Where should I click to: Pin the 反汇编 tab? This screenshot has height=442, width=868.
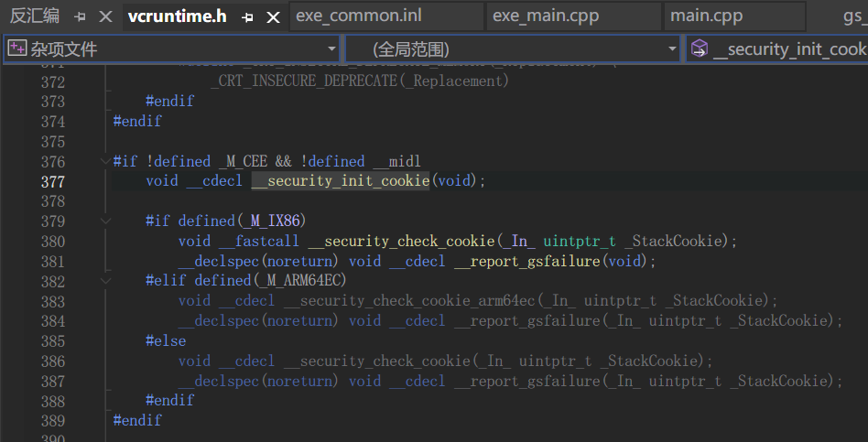[x=81, y=17]
